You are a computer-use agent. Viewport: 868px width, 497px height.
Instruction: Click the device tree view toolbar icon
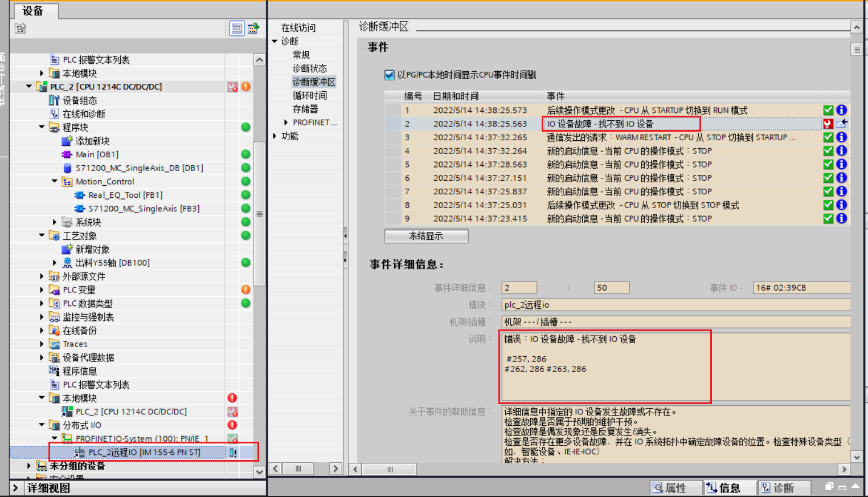pos(236,28)
